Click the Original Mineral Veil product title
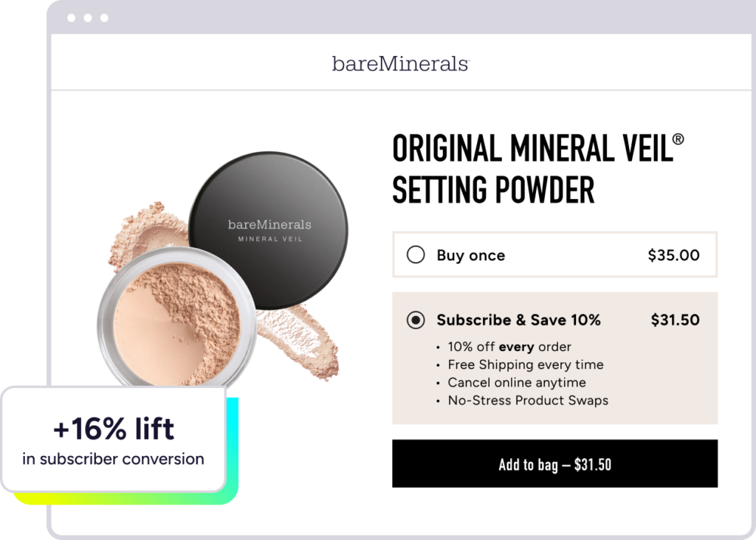 pyautogui.click(x=537, y=170)
